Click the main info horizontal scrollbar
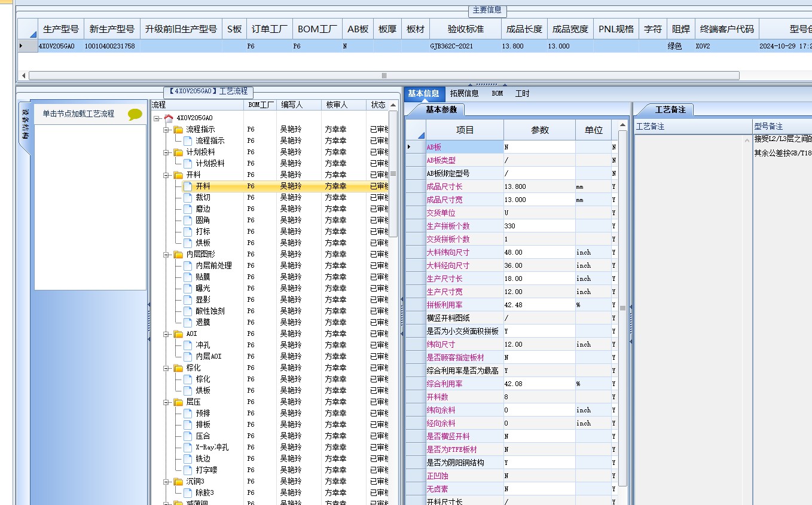Image resolution: width=812 pixels, height=505 pixels. click(384, 75)
